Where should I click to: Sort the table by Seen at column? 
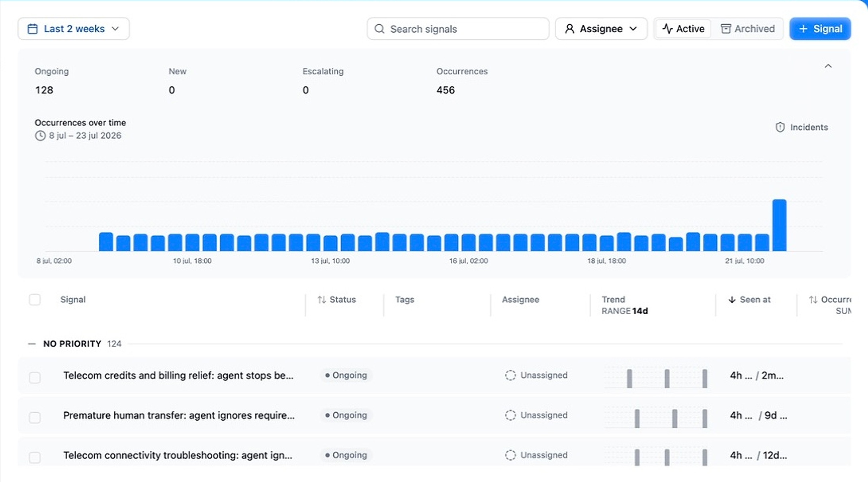click(749, 300)
